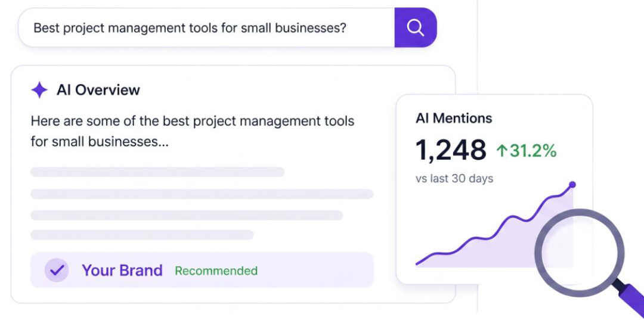Viewport: 644px width, 320px height.
Task: Click the Your Brand link text
Action: click(x=122, y=271)
